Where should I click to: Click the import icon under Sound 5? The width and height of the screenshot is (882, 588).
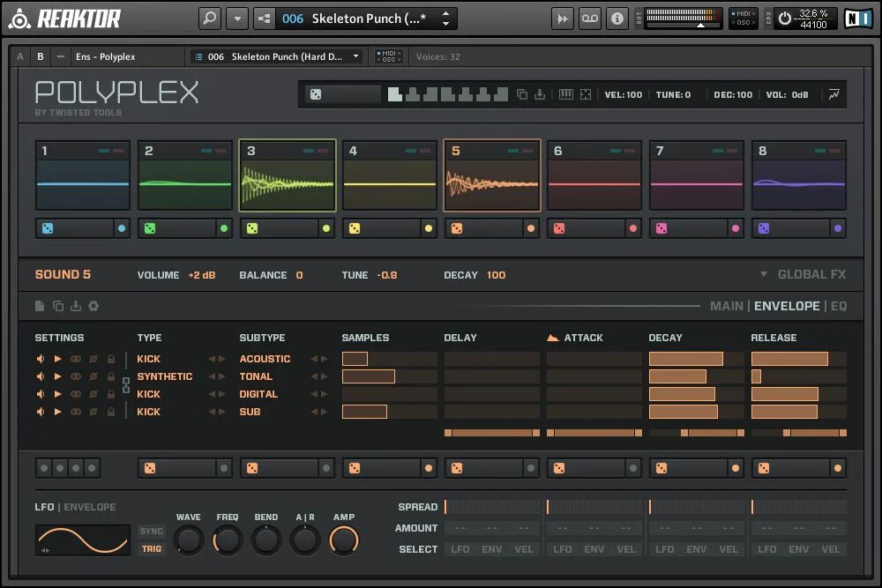point(76,306)
